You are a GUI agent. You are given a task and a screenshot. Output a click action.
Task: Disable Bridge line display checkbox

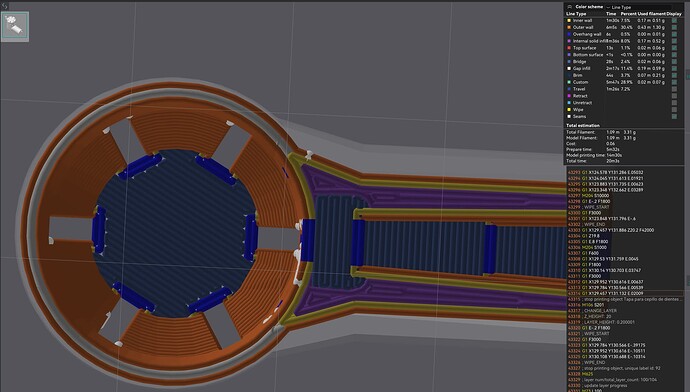(674, 62)
